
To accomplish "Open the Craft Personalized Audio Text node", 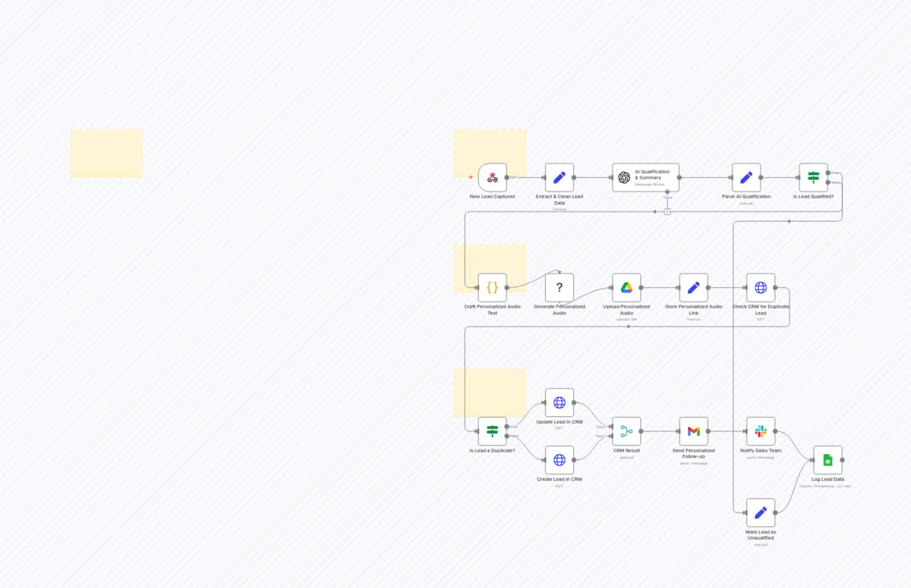I will pyautogui.click(x=492, y=288).
